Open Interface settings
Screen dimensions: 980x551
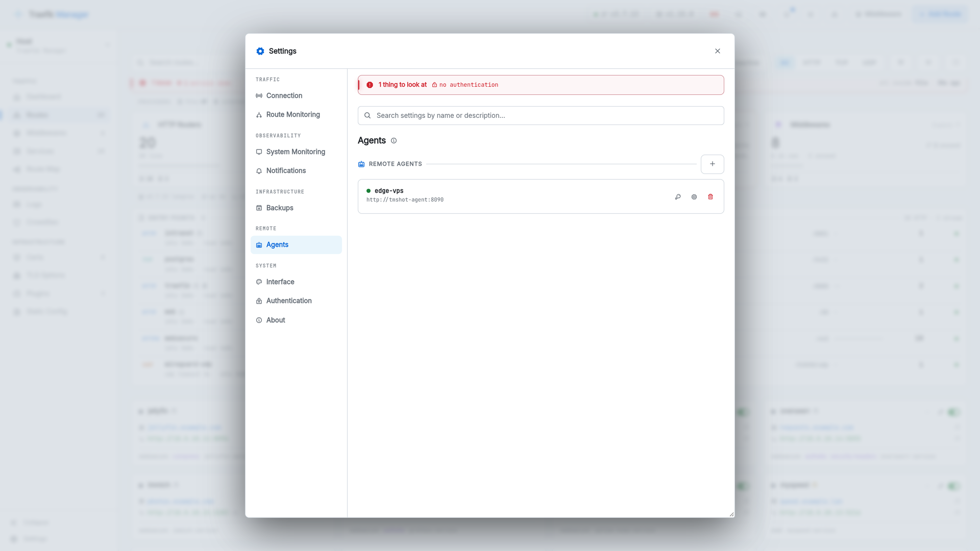296,282
